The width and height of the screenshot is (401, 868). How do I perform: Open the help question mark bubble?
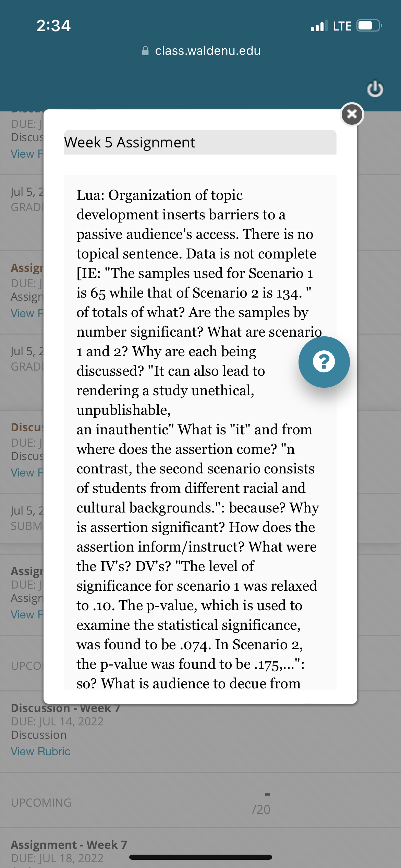coord(324,362)
